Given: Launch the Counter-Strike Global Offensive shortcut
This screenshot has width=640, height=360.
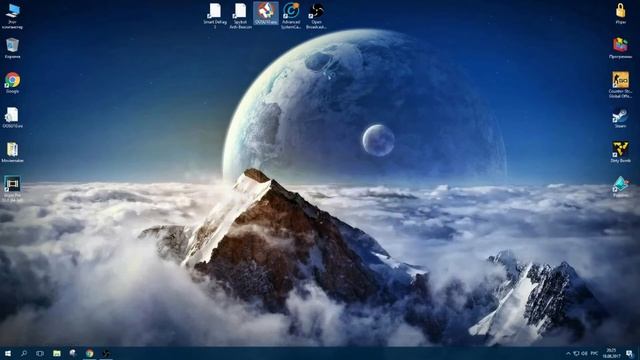Looking at the screenshot, I should [620, 85].
